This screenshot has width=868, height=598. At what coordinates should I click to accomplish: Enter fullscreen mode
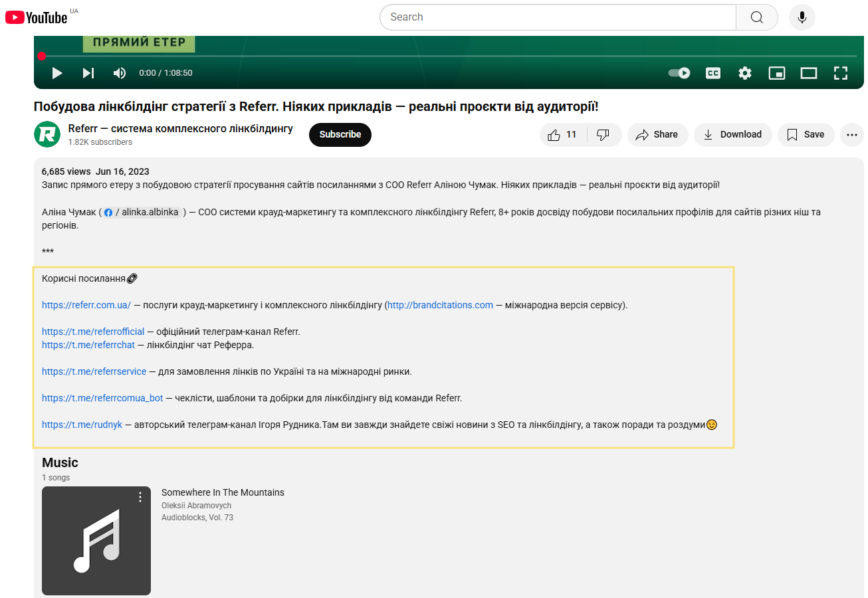840,73
